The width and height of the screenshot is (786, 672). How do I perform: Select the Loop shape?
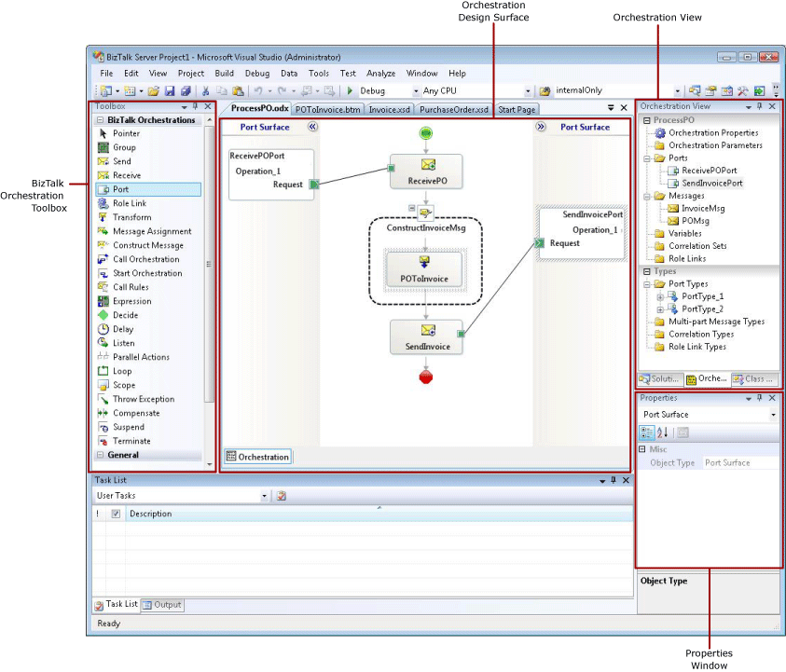(x=148, y=371)
